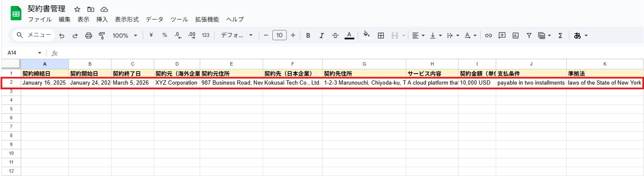Expand merge cells options arrow
The height and width of the screenshot is (176, 644).
(x=404, y=36)
